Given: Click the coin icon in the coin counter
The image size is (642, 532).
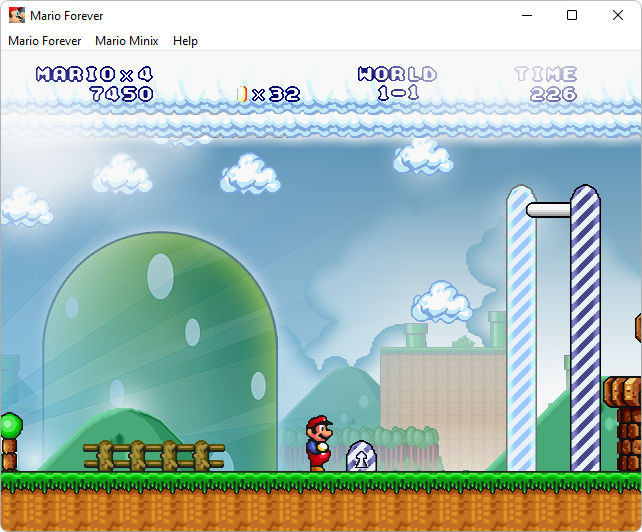Looking at the screenshot, I should pyautogui.click(x=241, y=94).
